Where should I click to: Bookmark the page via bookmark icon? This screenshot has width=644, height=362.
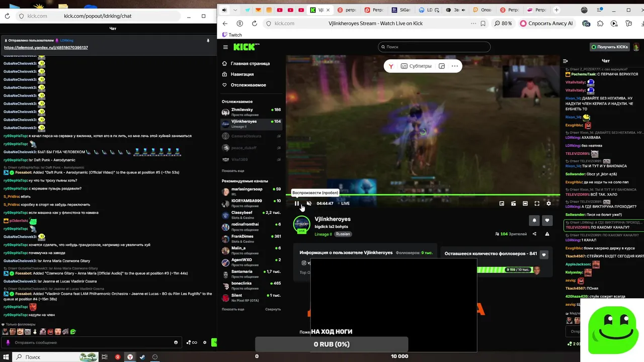tap(483, 23)
